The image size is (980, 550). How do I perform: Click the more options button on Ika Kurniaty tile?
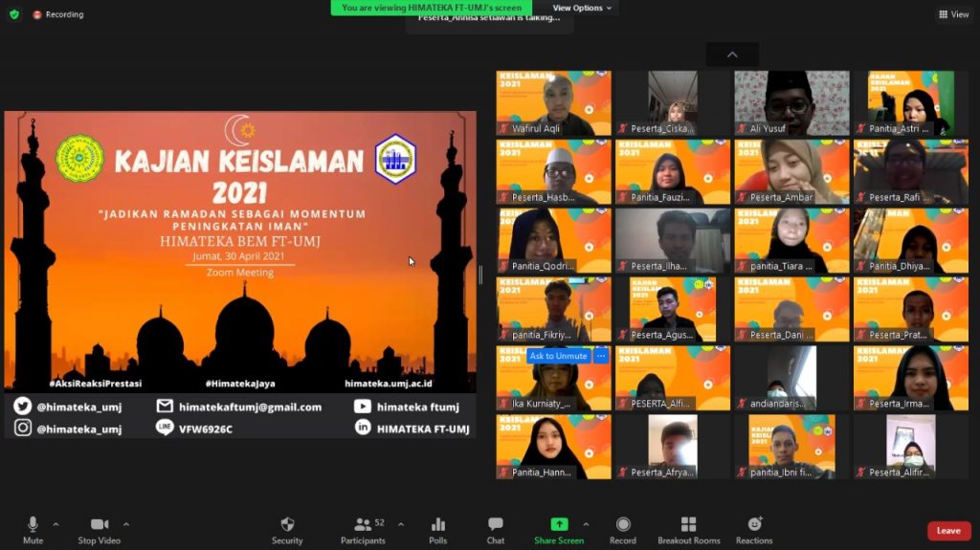coord(601,356)
